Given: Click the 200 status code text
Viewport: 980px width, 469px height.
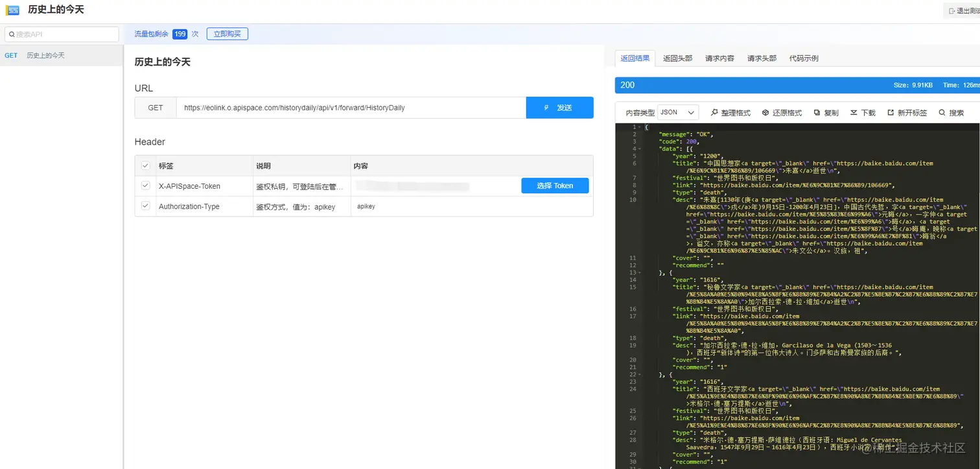Looking at the screenshot, I should (627, 85).
